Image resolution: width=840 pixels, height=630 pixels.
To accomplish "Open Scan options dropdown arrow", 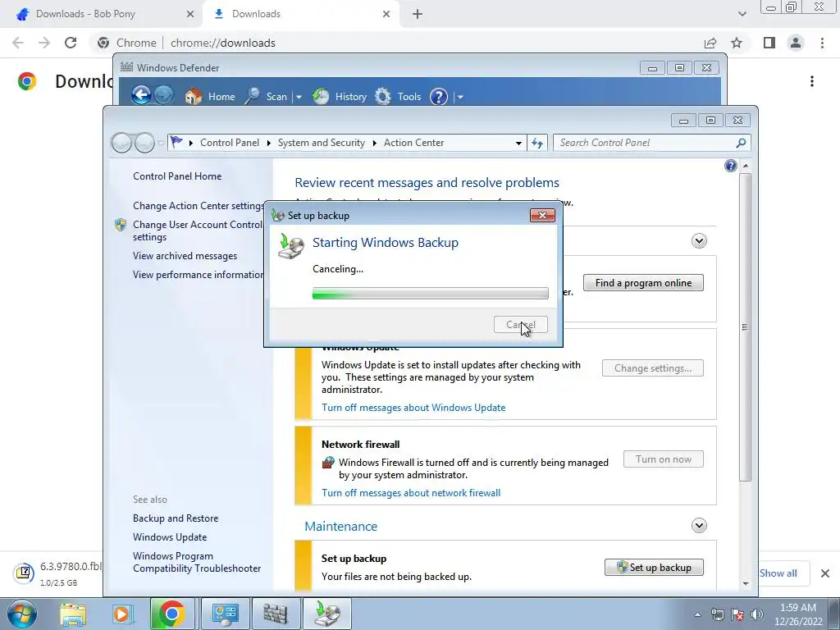I will tap(299, 97).
